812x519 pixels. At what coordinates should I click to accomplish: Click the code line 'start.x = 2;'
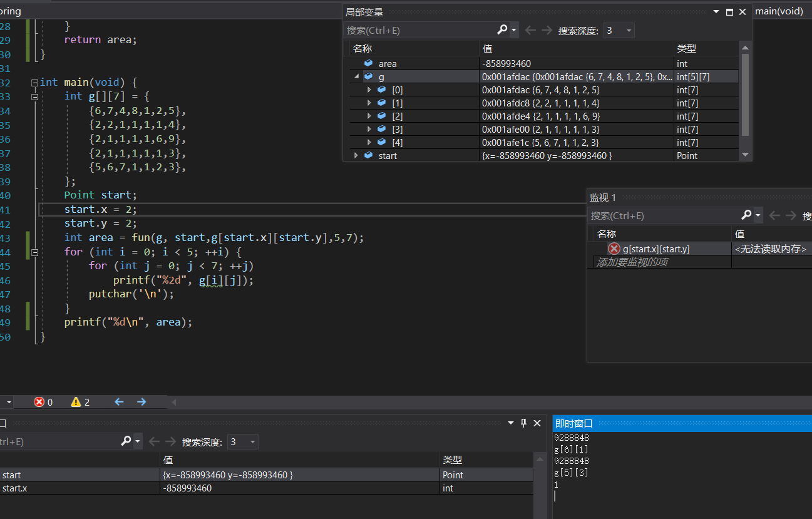(x=100, y=209)
